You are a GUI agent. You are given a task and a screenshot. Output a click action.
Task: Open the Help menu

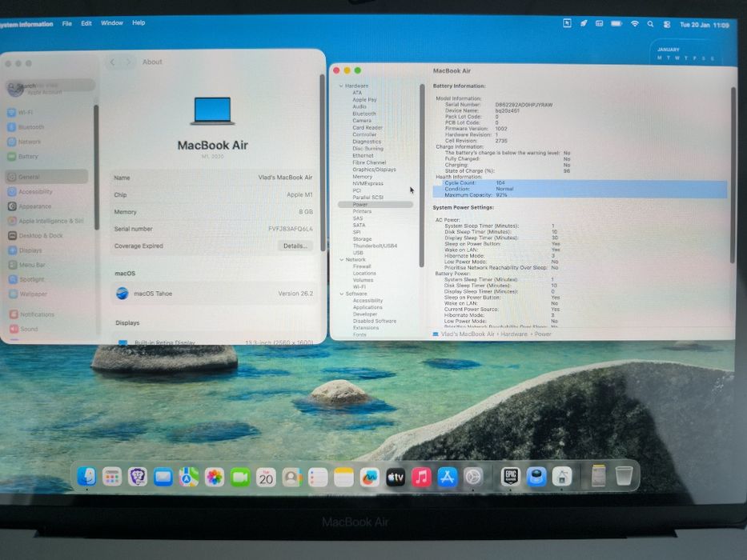[x=139, y=22]
